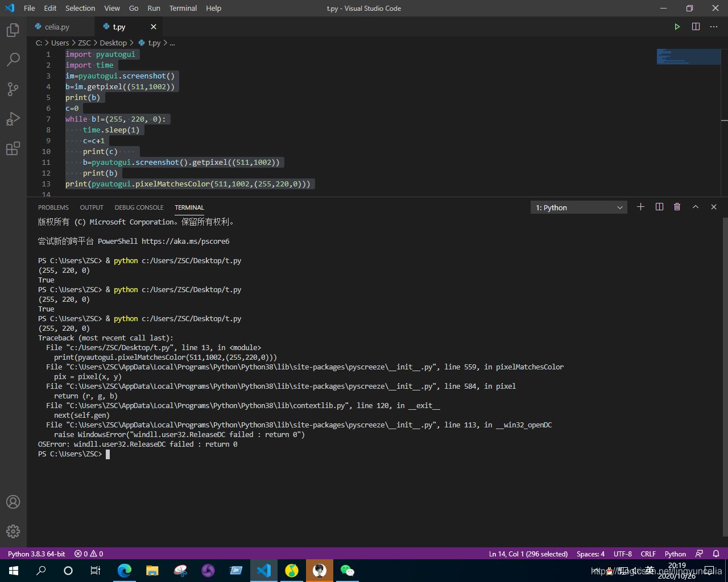This screenshot has width=728, height=582.
Task: Close the t.py editor tab
Action: (x=154, y=27)
